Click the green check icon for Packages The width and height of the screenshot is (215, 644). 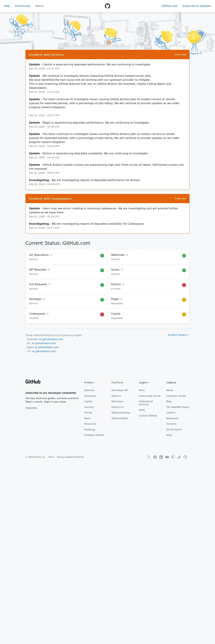coord(102,300)
